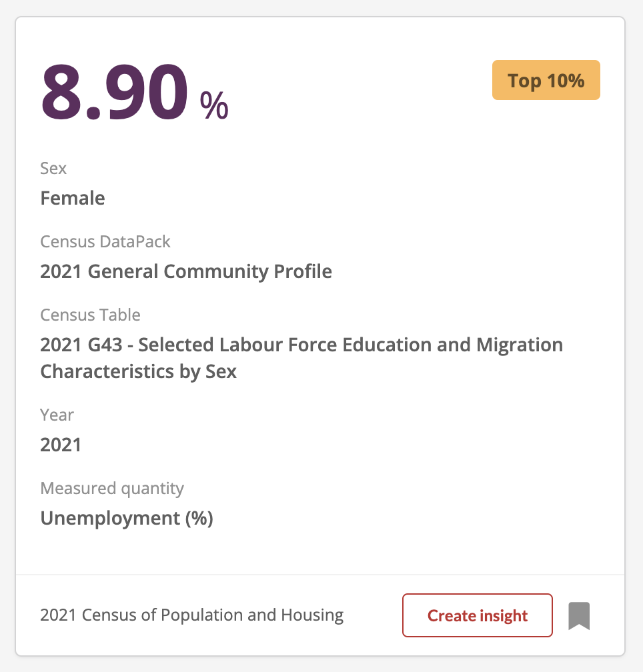Click the percent symbol beside 8.90
The image size is (643, 672).
[x=214, y=105]
